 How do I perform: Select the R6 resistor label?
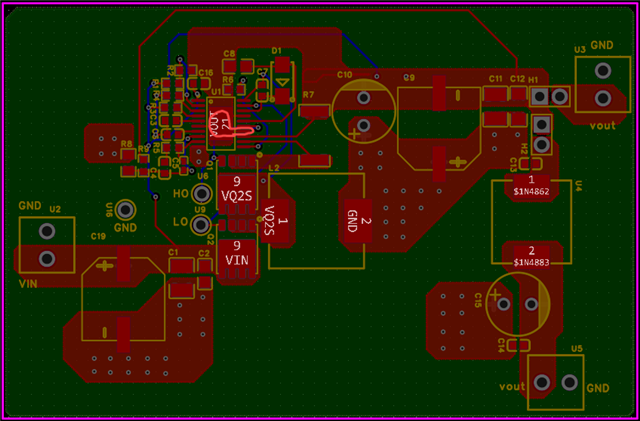[228, 79]
